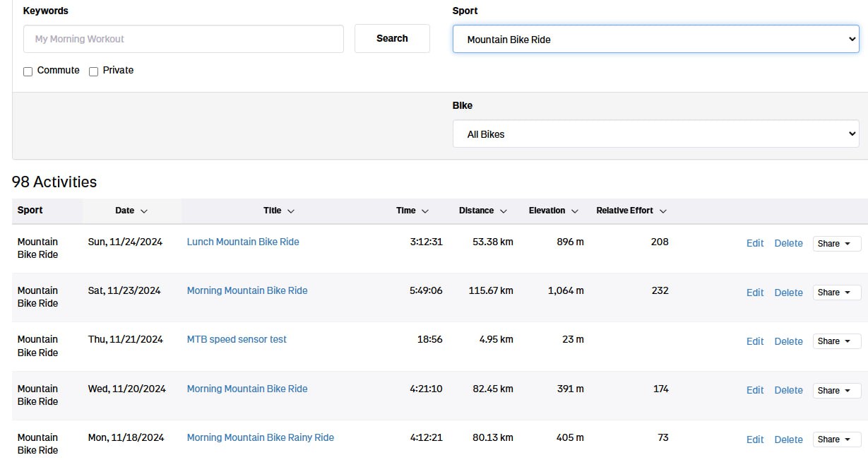Viewport: 868px width, 460px height.
Task: Open Share menu for Lunch Mountain Bike Ride
Action: point(836,244)
